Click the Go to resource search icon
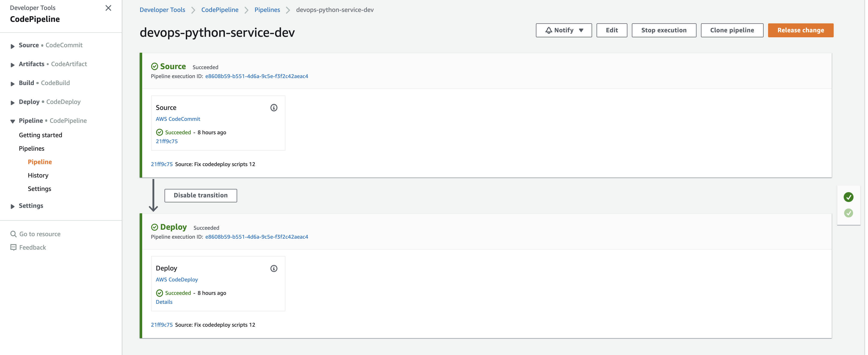868x355 pixels. click(13, 234)
